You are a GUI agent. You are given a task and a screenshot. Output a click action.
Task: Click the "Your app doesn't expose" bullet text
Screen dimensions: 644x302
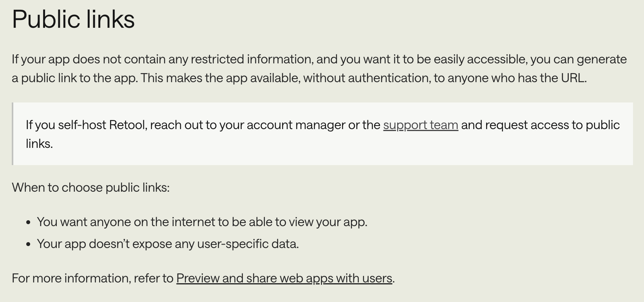point(168,244)
